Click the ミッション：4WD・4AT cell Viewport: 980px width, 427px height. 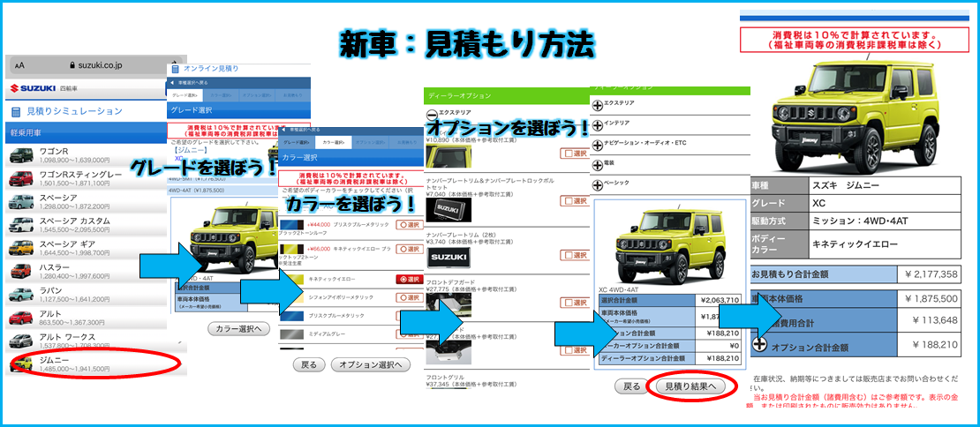tap(883, 221)
